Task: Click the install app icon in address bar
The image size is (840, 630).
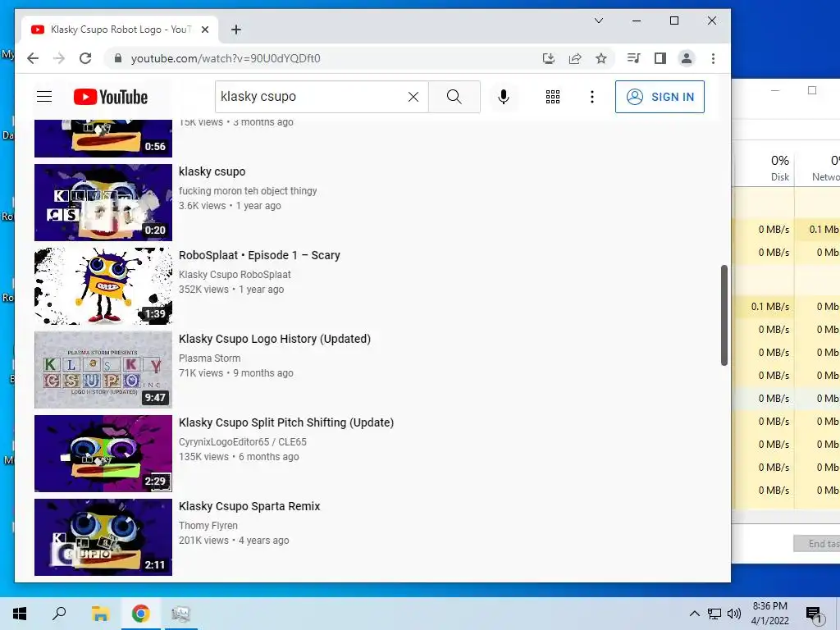Action: (549, 58)
